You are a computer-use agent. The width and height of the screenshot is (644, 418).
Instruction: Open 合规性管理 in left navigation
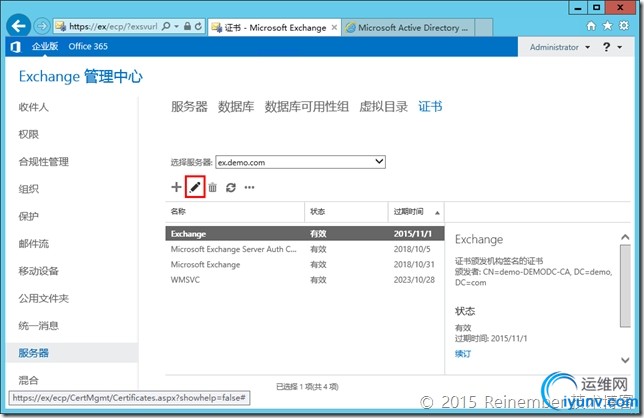coord(43,162)
